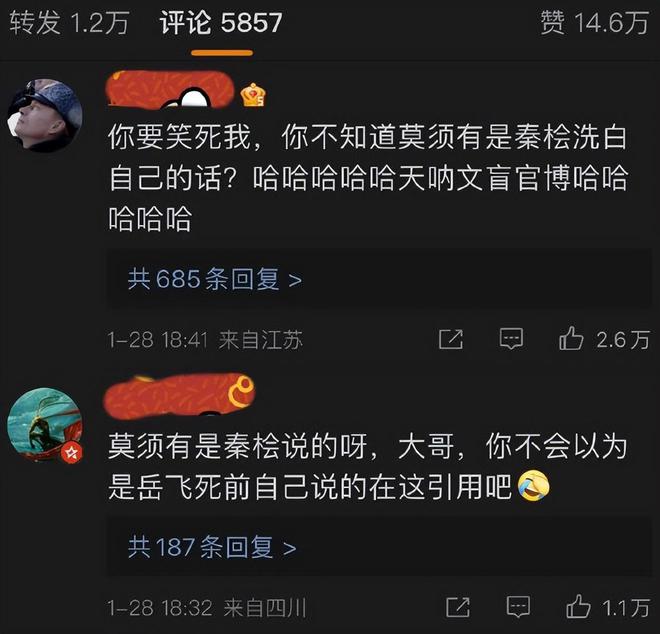Click the first comment text about 莫须有
Screen dimensions: 660x634
[x=368, y=178]
